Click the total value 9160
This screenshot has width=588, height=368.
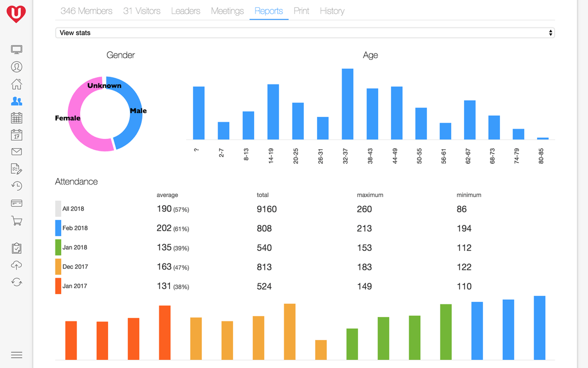coord(267,209)
